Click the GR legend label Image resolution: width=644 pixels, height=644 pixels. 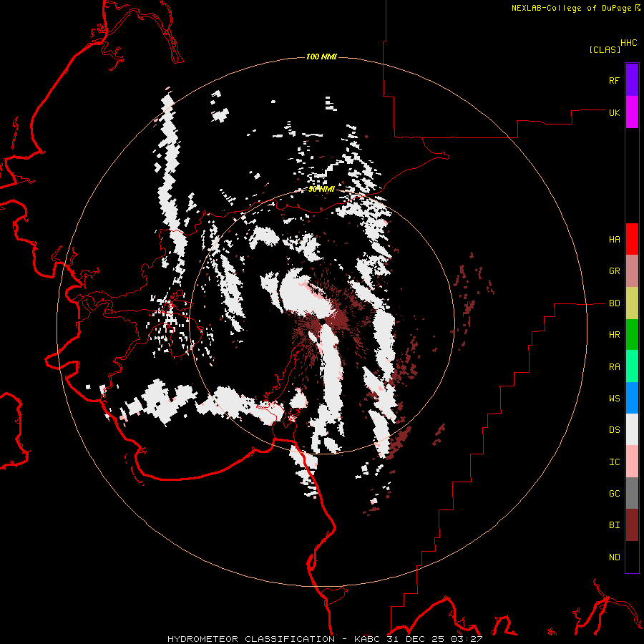coord(614,271)
